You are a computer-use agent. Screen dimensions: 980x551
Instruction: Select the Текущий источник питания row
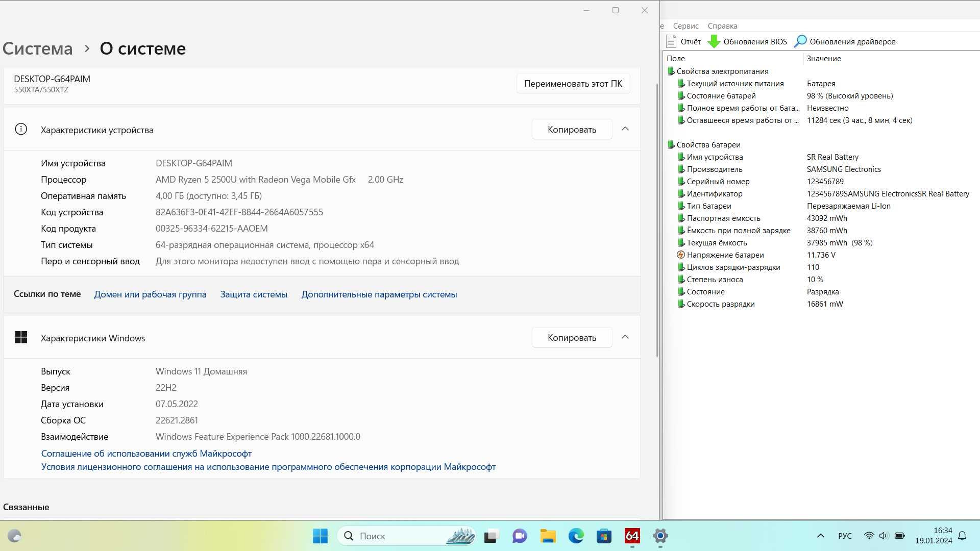point(822,84)
